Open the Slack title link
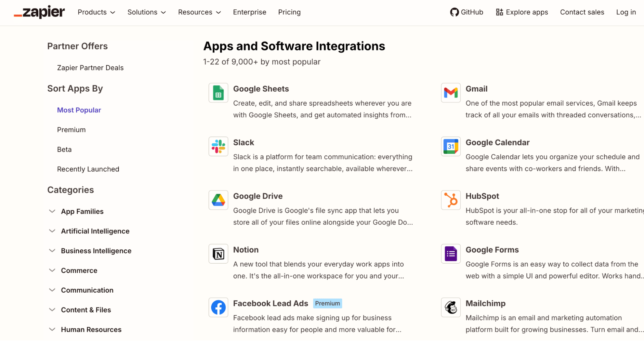The height and width of the screenshot is (341, 644). click(244, 142)
